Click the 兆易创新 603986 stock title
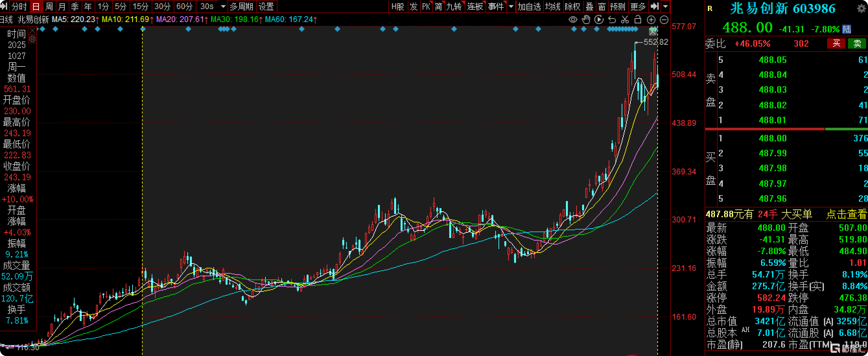868x356 pixels. point(782,8)
